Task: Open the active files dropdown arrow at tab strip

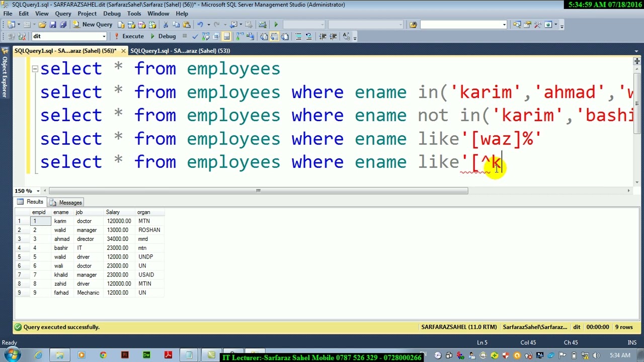Action: coord(636,51)
